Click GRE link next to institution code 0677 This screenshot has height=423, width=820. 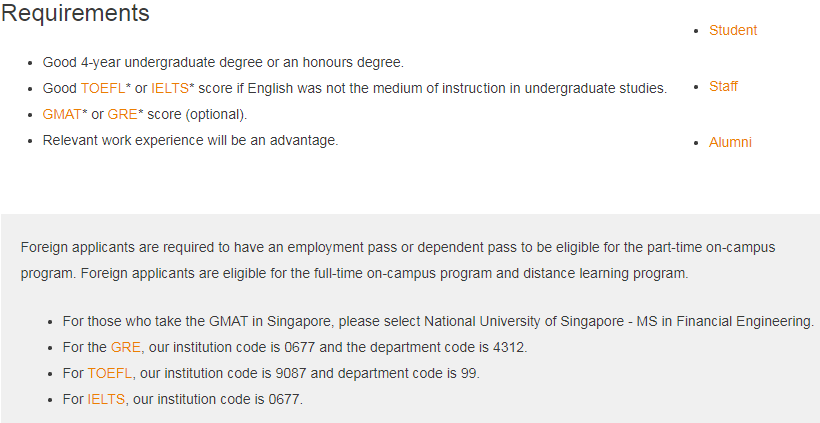tap(126, 347)
